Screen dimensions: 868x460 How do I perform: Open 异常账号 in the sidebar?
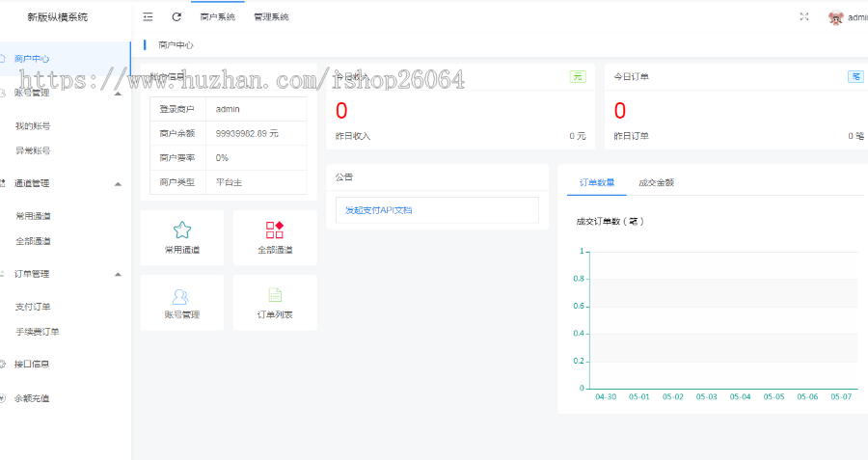click(x=33, y=150)
